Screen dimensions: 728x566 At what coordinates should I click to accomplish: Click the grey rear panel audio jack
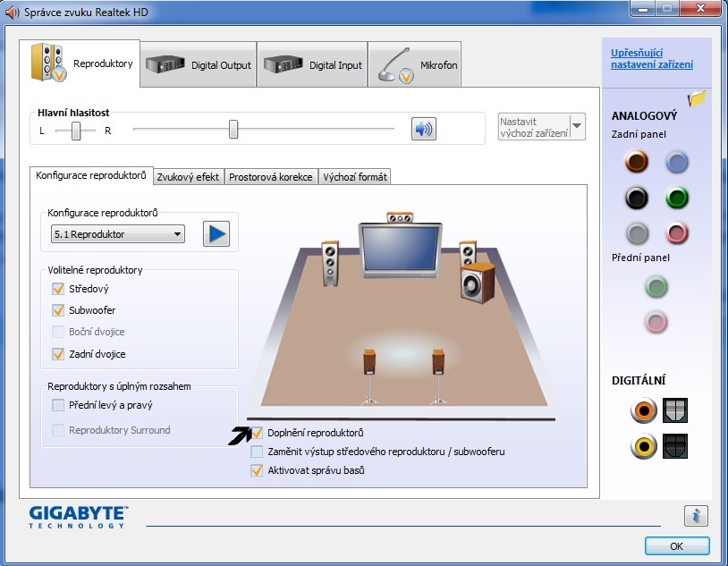[x=637, y=233]
